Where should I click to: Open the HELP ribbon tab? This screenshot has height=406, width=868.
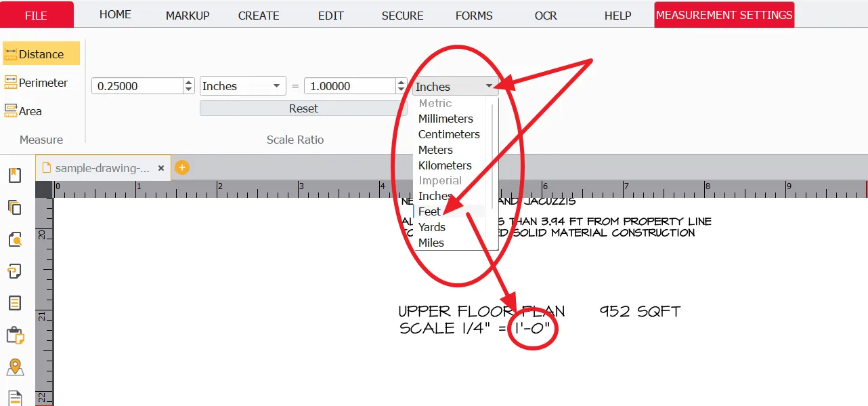coord(617,16)
